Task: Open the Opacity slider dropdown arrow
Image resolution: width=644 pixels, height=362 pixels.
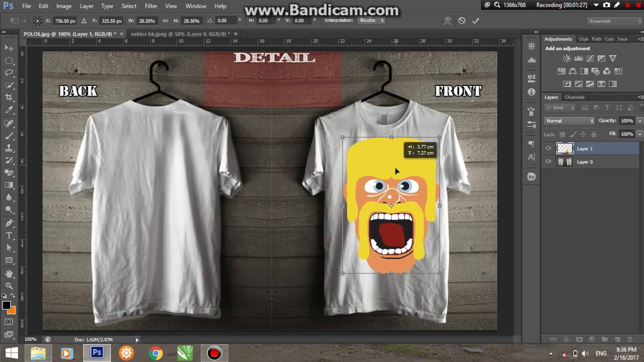Action: pyautogui.click(x=639, y=121)
